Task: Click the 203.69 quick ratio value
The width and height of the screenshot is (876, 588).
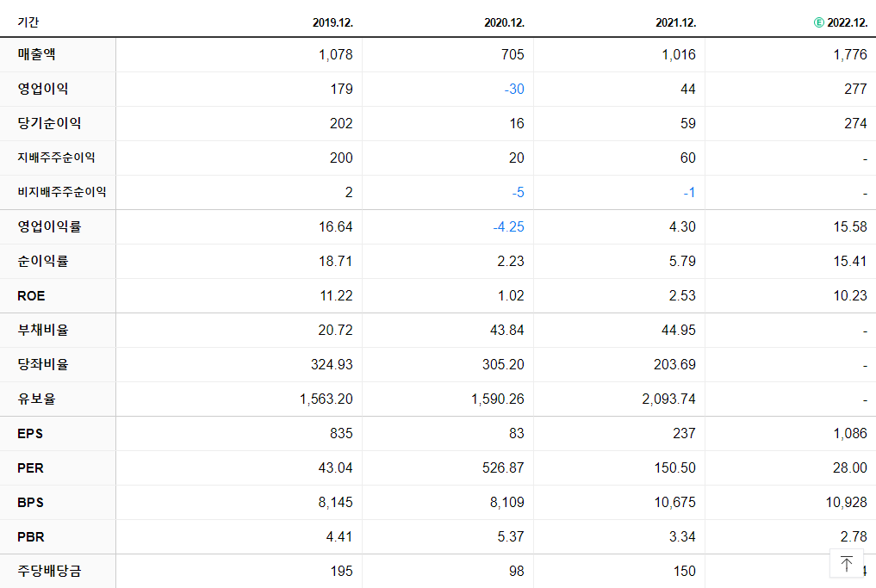Action: [x=675, y=365]
